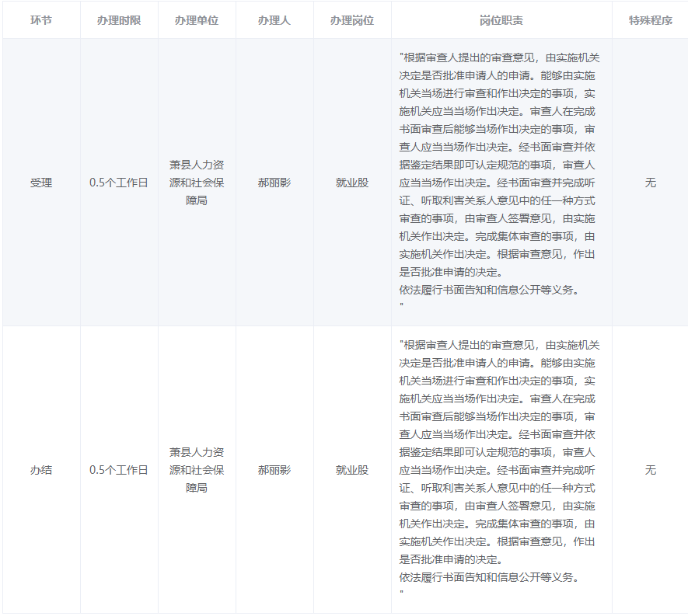The width and height of the screenshot is (688, 616).
Task: Click the 办理岗位 column header
Action: pyautogui.click(x=352, y=20)
